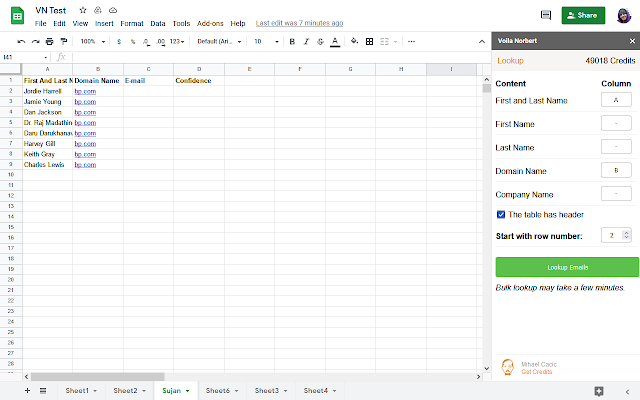Image resolution: width=640 pixels, height=400 pixels.
Task: Open bp.com link in Jordie Harrell row
Action: point(85,91)
